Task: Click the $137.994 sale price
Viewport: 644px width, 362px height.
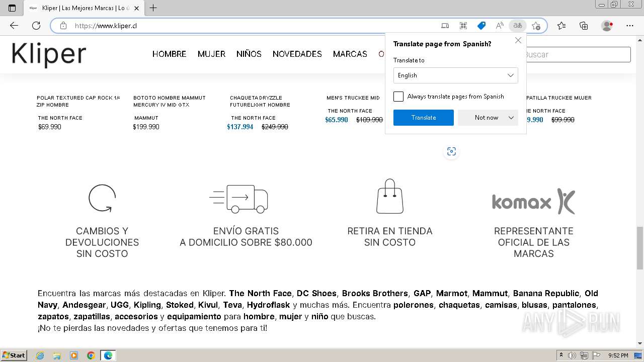Action: point(240,127)
